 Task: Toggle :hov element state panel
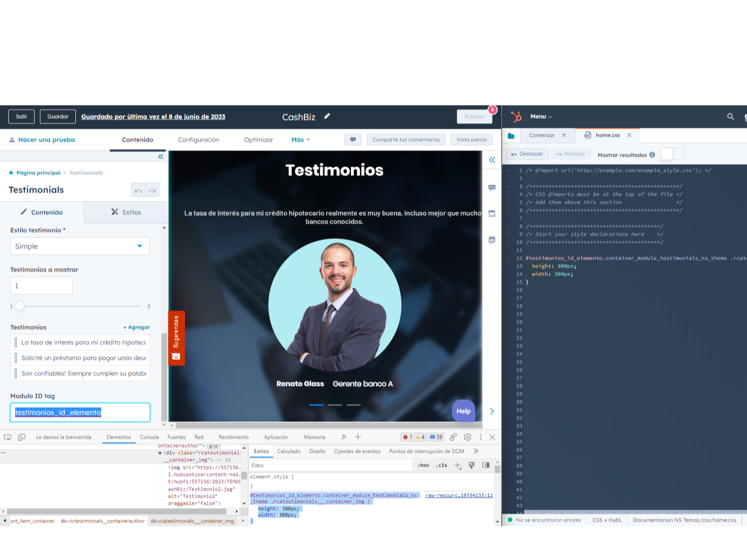(423, 465)
